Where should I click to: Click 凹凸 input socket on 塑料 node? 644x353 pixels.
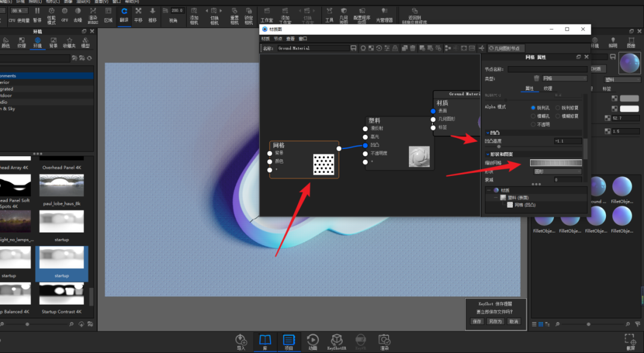pos(365,145)
